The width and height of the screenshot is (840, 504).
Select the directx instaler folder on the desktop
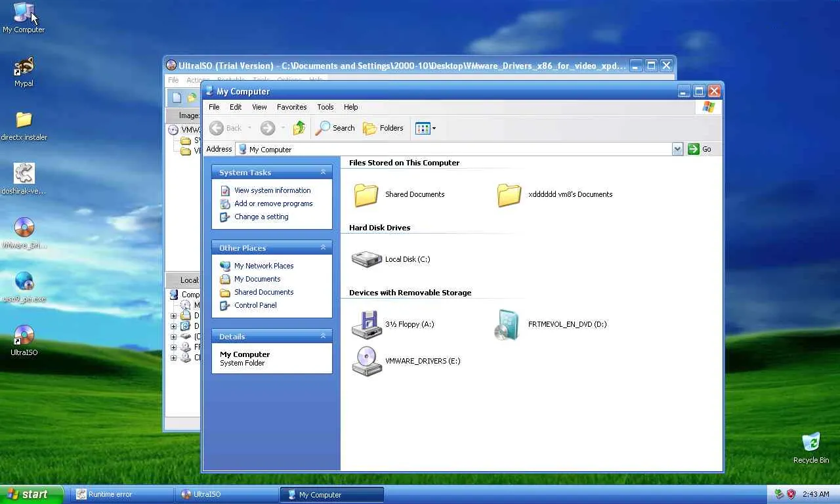24,125
